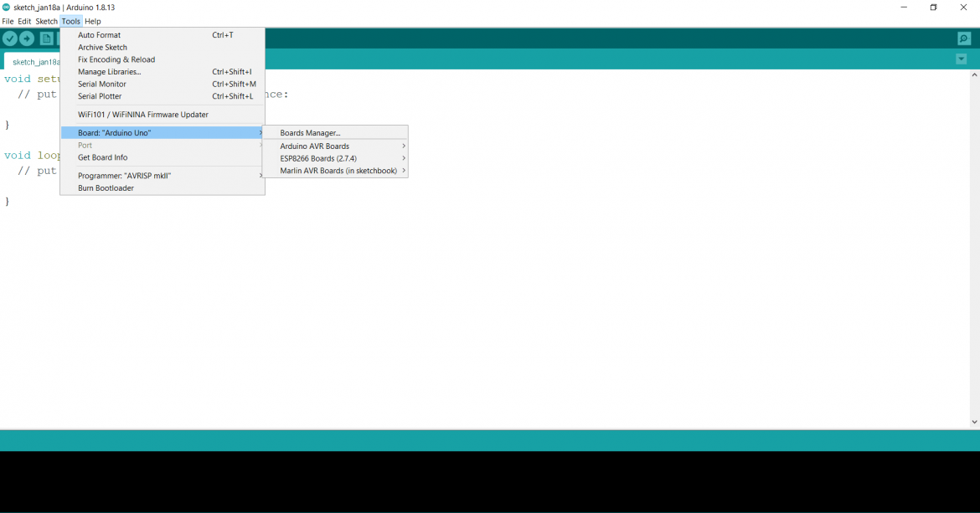
Task: Choose Archive Sketch from Tools menu
Action: 103,48
